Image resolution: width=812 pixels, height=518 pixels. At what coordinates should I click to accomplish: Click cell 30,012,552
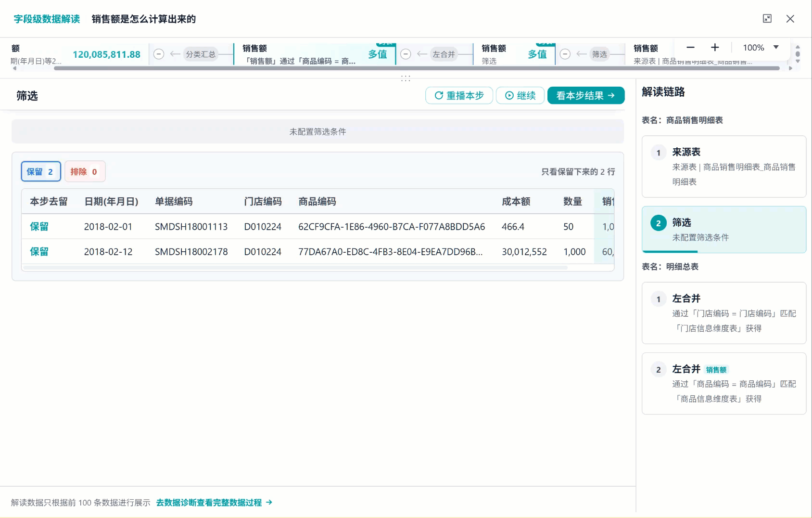(524, 252)
